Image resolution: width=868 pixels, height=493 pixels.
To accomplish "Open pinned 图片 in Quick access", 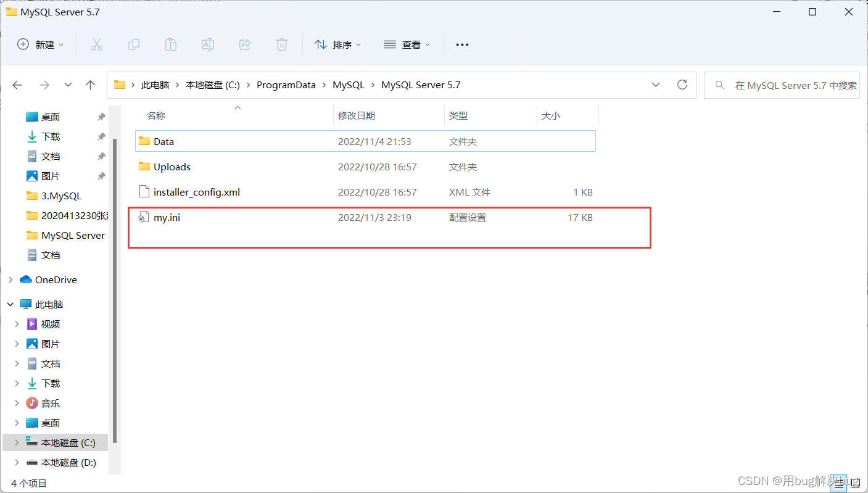I will (x=51, y=176).
